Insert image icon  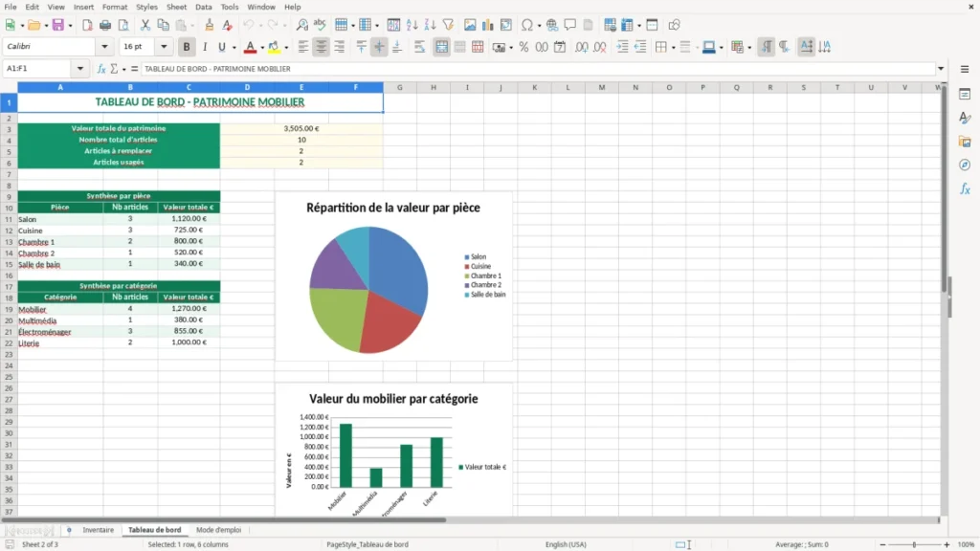click(470, 25)
